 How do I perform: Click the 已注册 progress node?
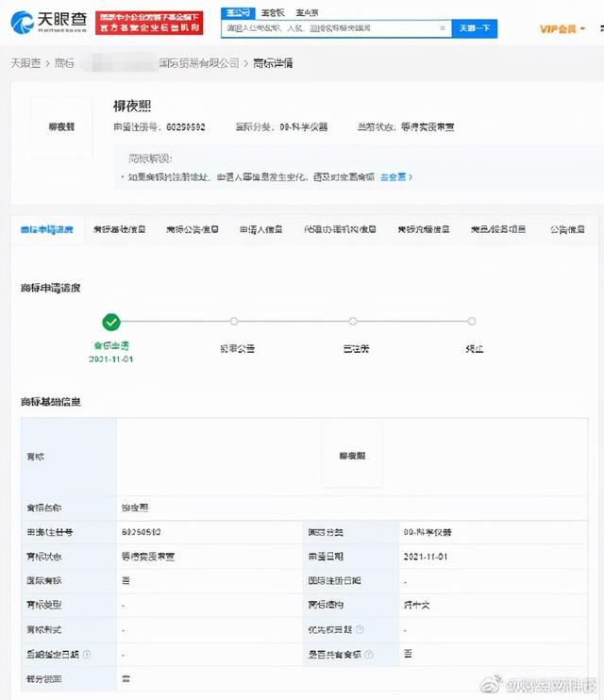coord(353,322)
